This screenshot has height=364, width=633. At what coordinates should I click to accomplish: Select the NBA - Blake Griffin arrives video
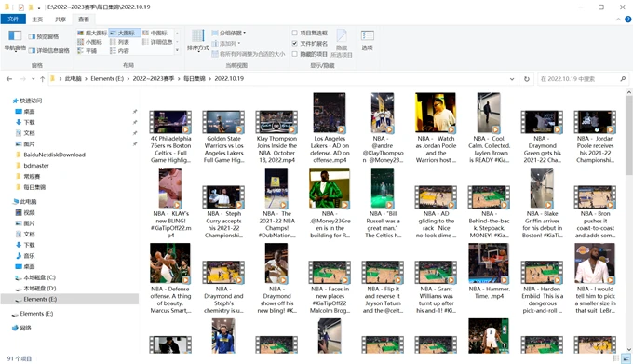click(x=542, y=203)
